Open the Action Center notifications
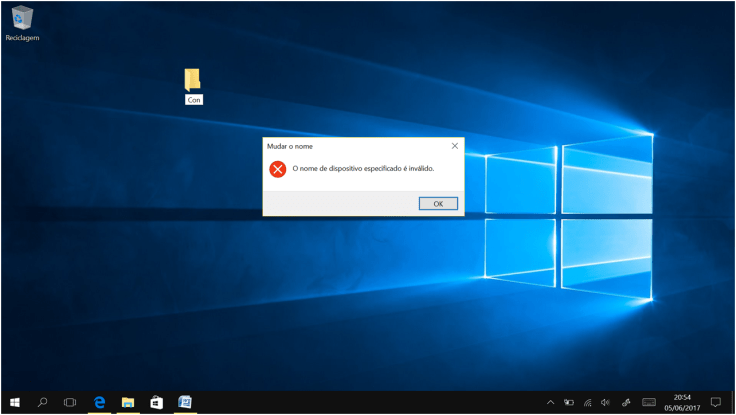The width and height of the screenshot is (736, 415). tap(716, 402)
